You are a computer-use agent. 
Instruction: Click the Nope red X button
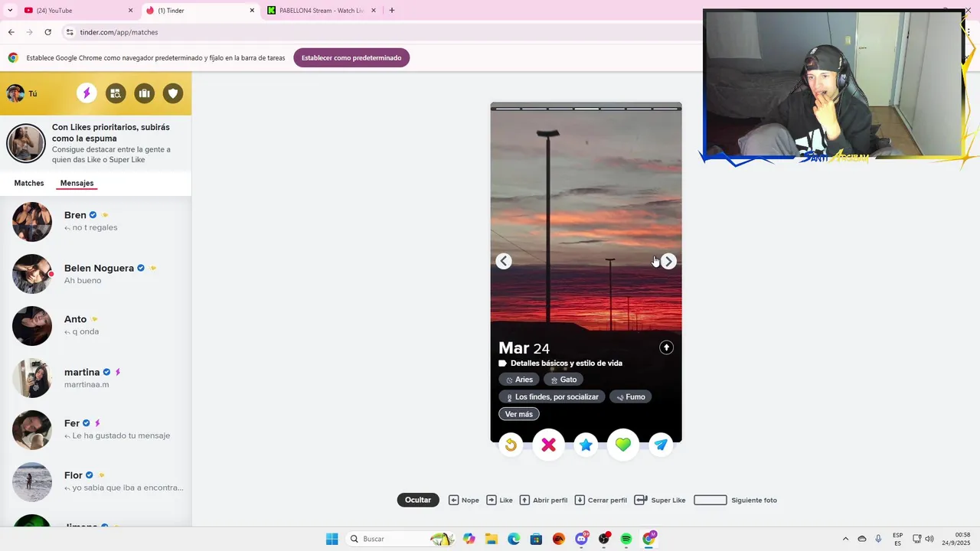[x=548, y=445]
